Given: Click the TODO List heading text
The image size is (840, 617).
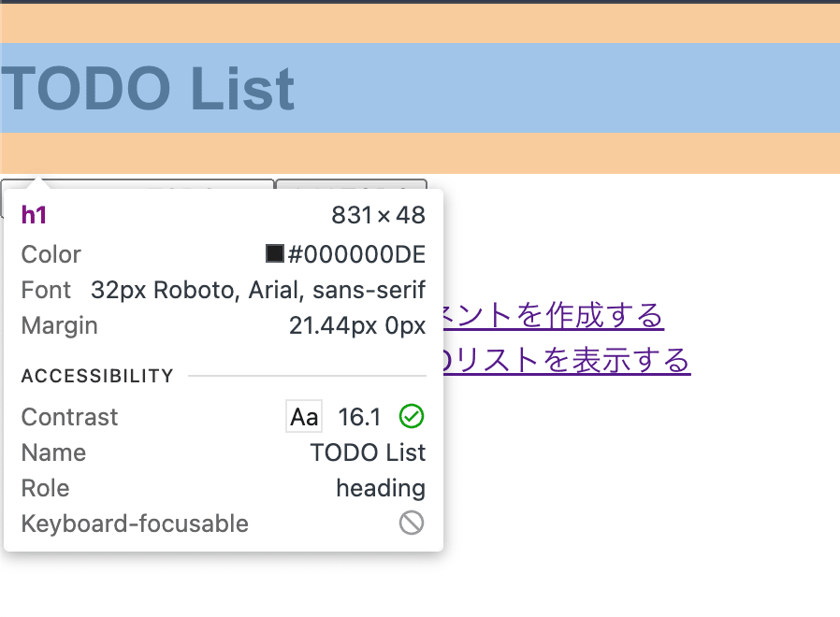Looking at the screenshot, I should click(x=148, y=89).
